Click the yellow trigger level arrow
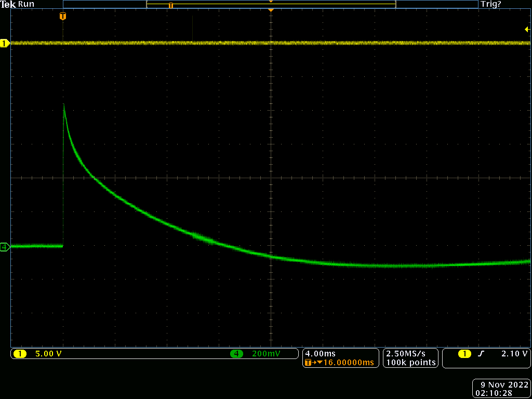The width and height of the screenshot is (532, 399). point(527,30)
